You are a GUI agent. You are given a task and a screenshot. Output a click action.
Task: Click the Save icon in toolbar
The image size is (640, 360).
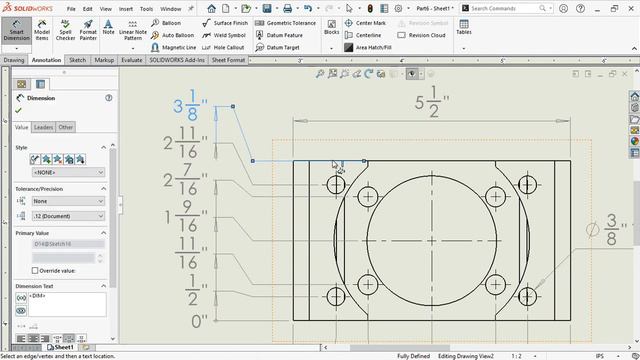[x=267, y=8]
